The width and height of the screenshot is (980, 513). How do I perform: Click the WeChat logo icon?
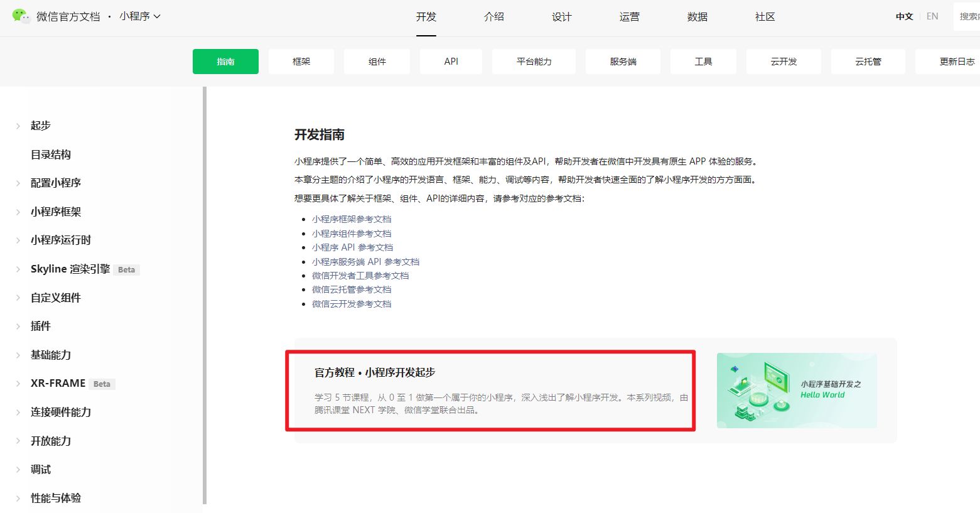(x=21, y=16)
